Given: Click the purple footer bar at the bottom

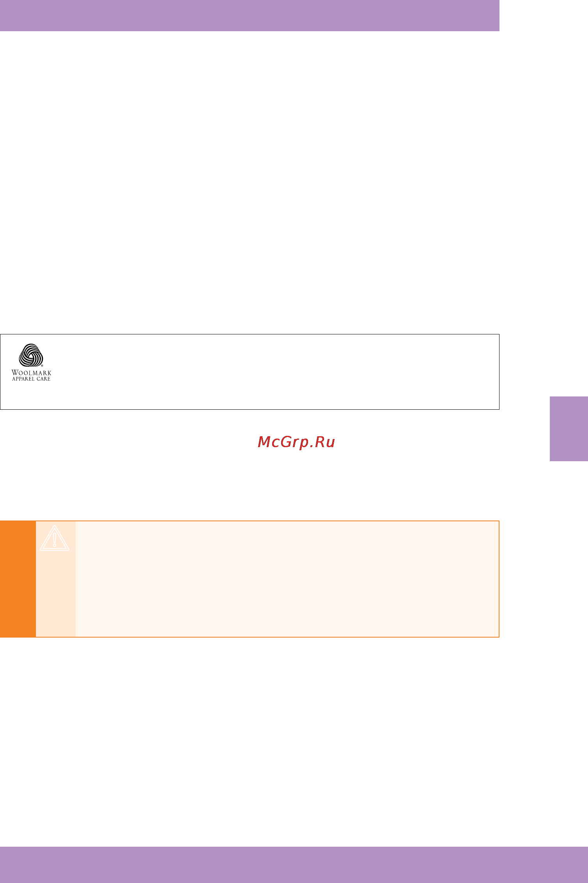Looking at the screenshot, I should [x=294, y=865].
